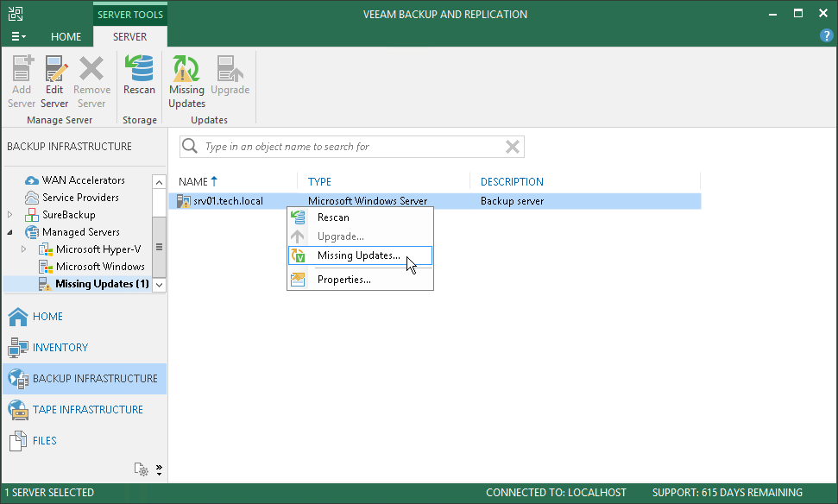Click the tree scrollbar thumb
The width and height of the screenshot is (838, 504).
point(160,247)
